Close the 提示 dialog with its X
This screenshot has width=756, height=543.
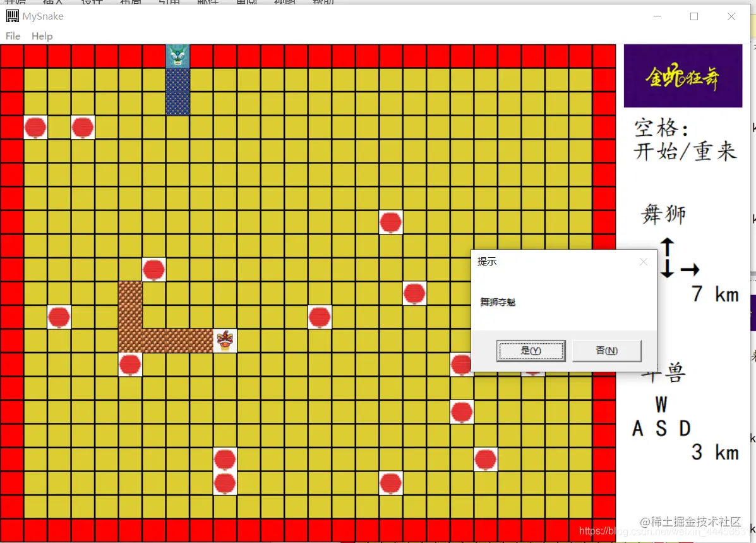tap(643, 262)
